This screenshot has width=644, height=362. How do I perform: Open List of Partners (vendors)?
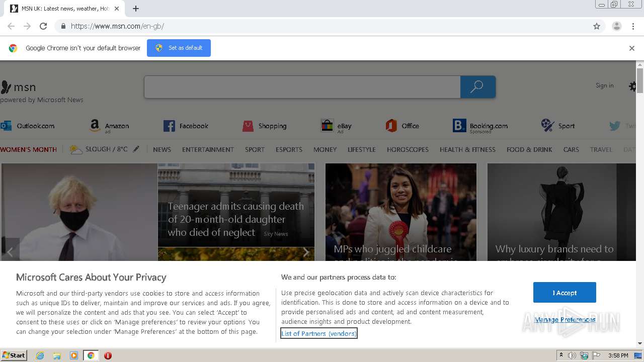tap(319, 333)
